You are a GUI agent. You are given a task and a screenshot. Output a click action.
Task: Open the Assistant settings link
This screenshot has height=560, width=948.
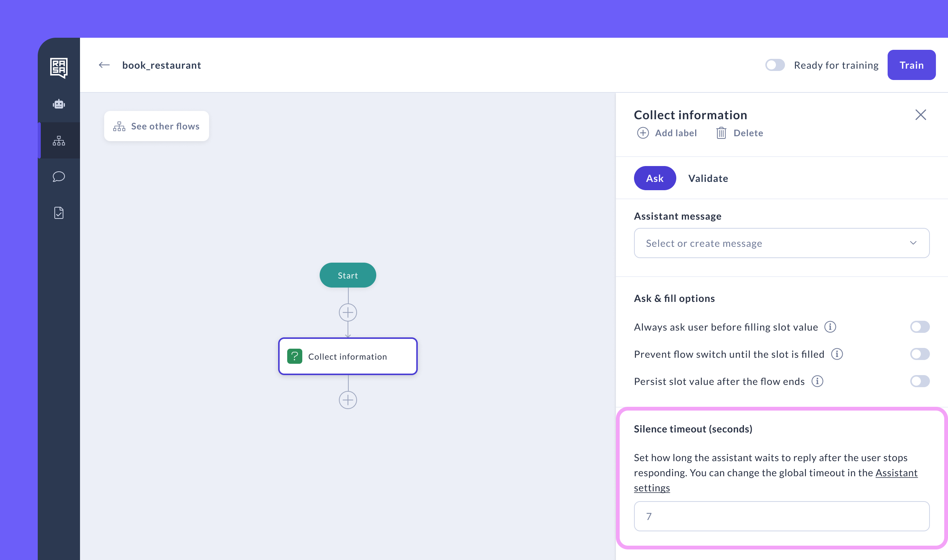[x=896, y=473]
